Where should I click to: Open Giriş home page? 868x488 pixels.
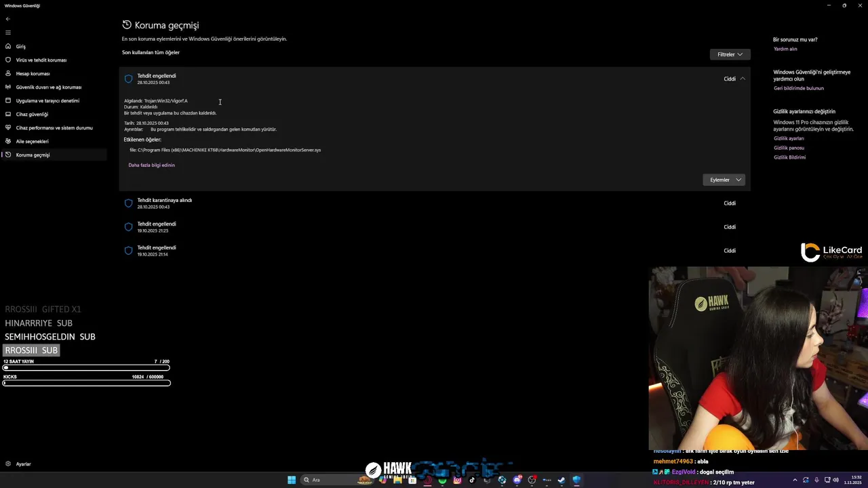pos(21,47)
